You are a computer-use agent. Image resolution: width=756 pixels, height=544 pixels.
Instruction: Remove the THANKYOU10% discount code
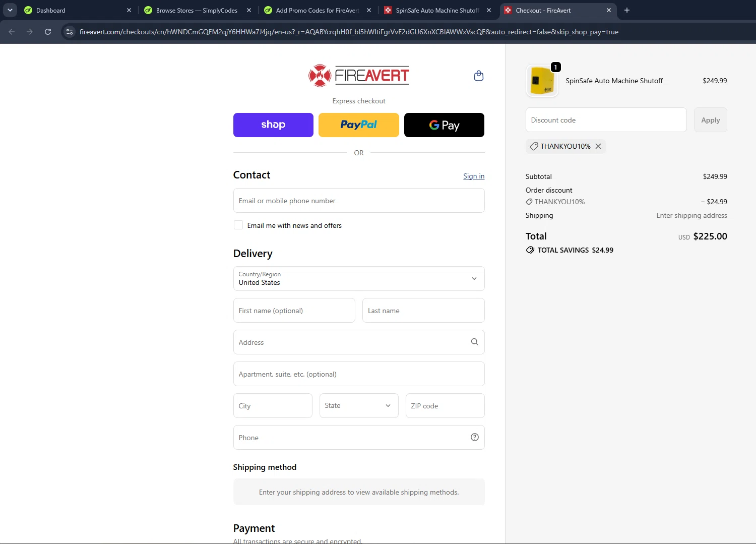598,146
